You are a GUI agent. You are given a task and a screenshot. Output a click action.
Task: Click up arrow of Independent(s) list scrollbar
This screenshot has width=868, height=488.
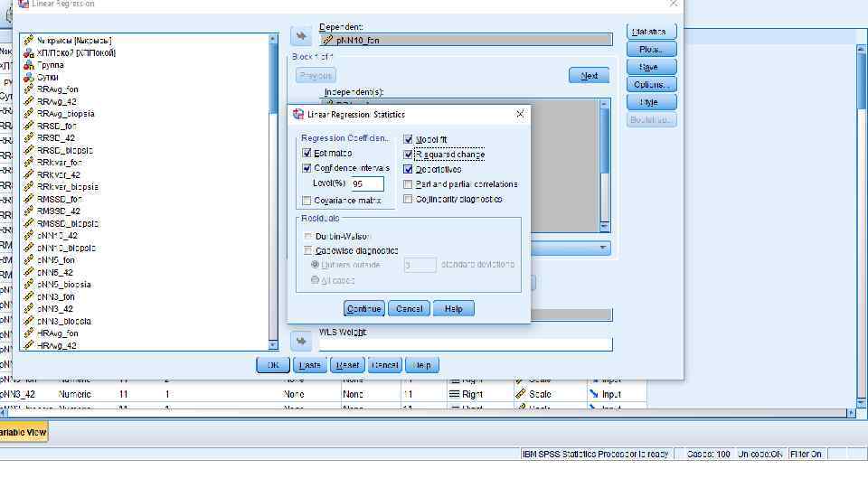coord(604,104)
